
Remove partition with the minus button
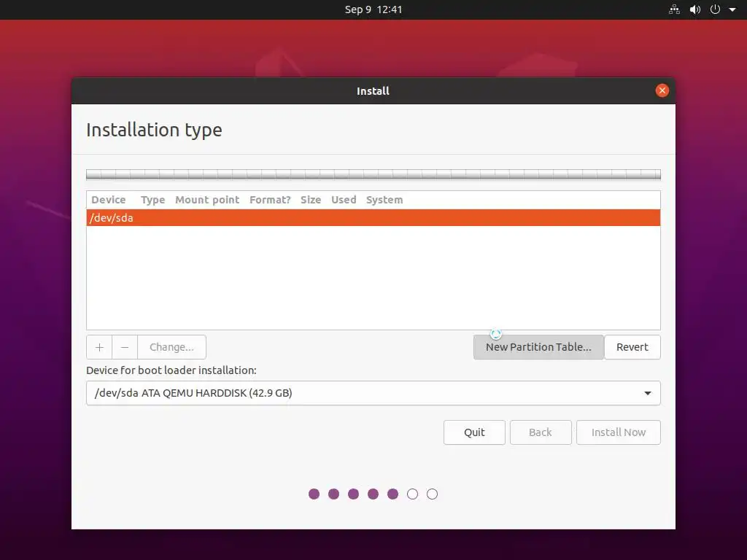(x=125, y=347)
